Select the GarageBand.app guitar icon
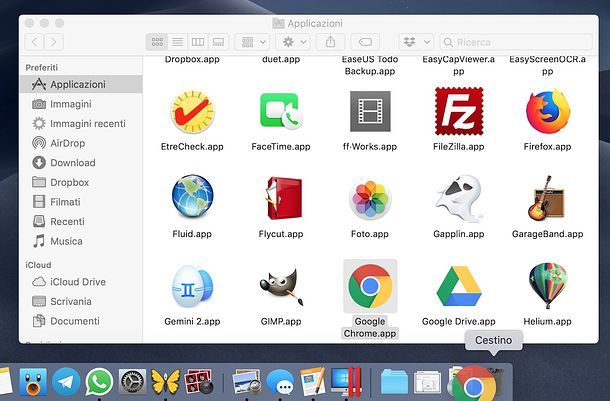 tap(546, 198)
